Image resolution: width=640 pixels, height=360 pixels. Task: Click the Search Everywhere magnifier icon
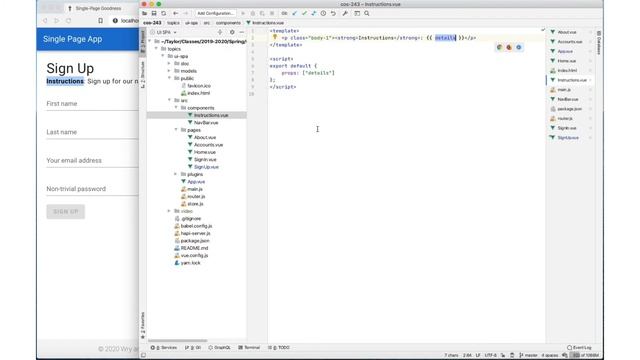point(367,13)
